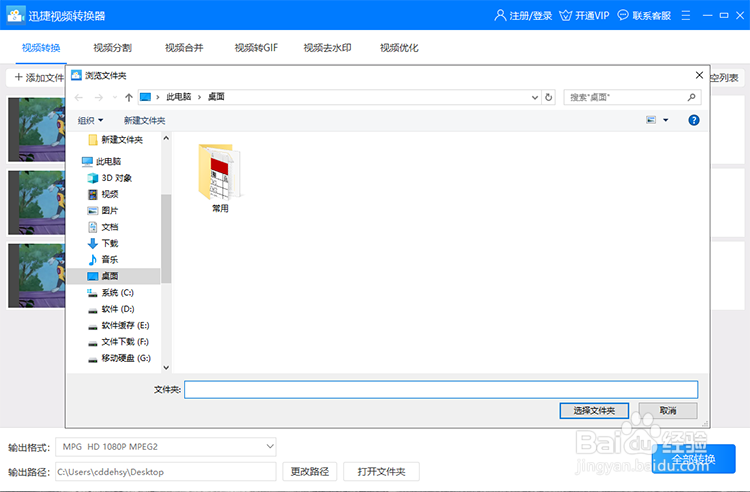Select 下载 folder in navigation tree
750x492 pixels.
point(103,243)
